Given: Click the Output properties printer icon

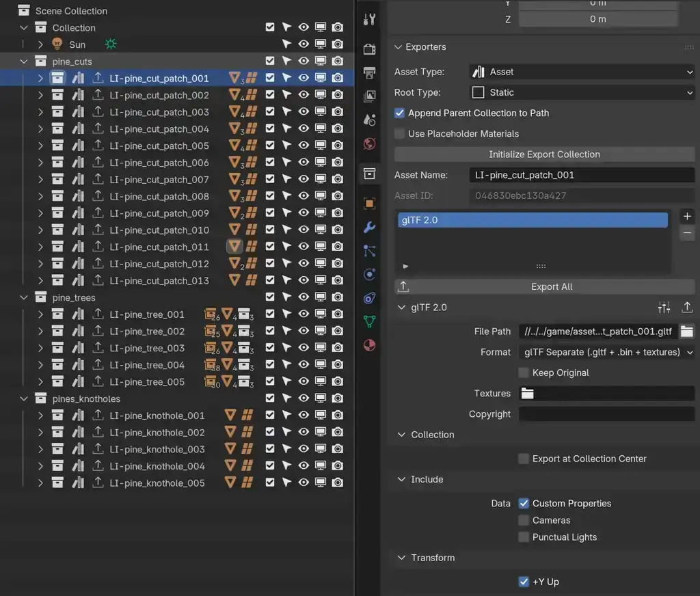Looking at the screenshot, I should (x=369, y=72).
